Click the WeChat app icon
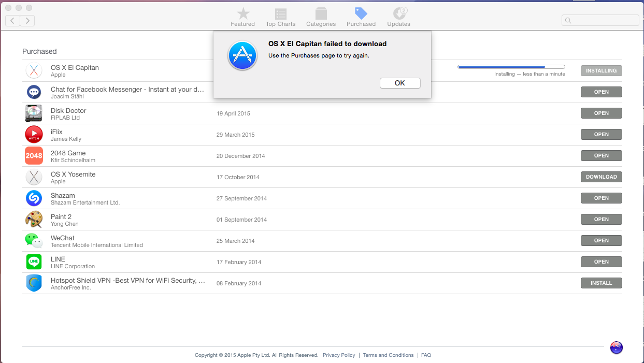Screen dimensions: 644x363 point(34,240)
